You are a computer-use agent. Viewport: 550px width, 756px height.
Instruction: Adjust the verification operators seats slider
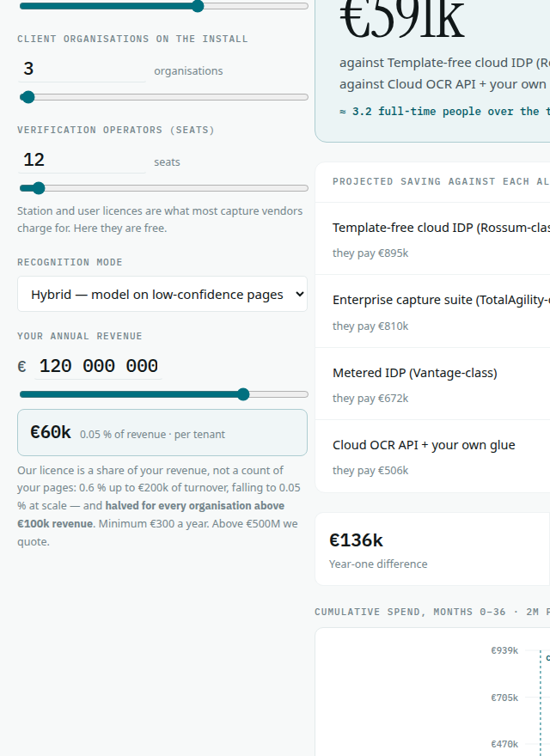pos(163,188)
